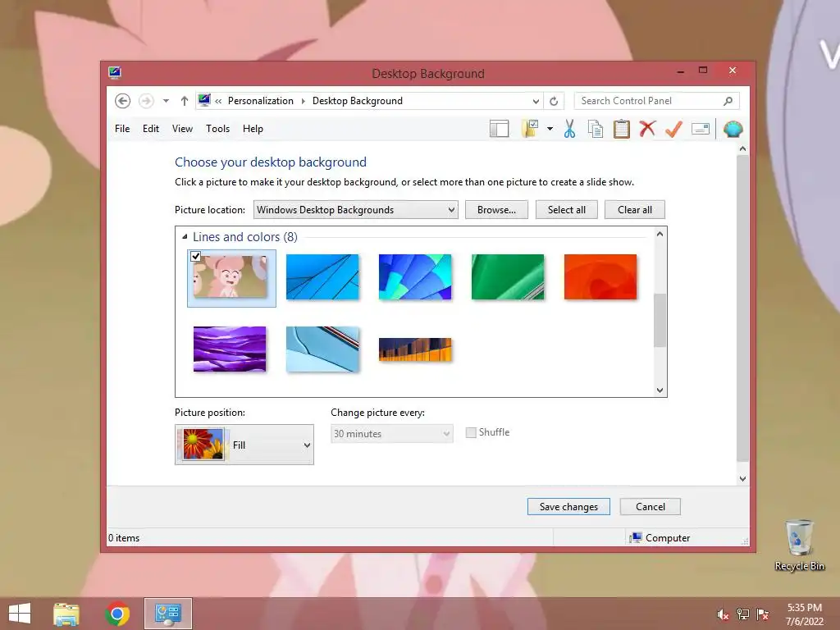Click Computer in the status bar
Viewport: 840px width, 630px height.
668,538
